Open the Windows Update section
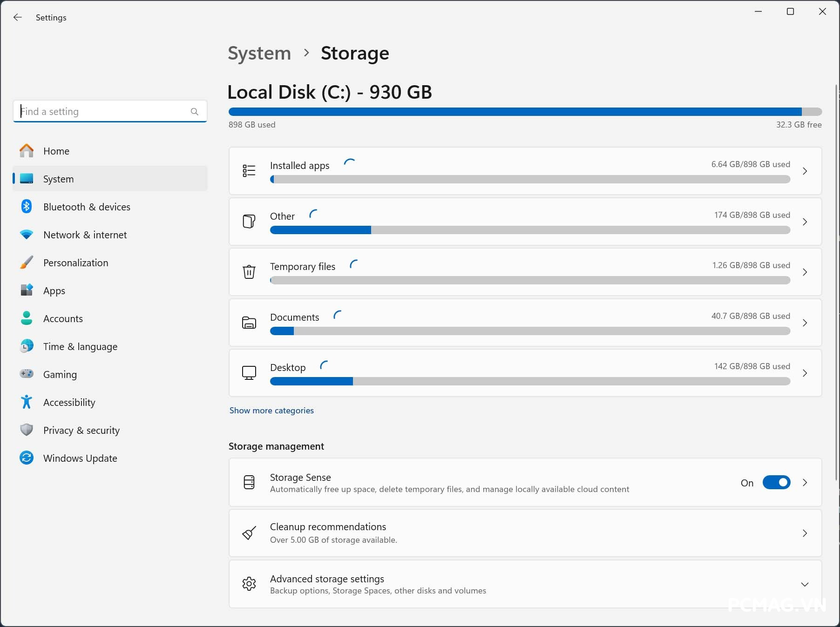Image resolution: width=840 pixels, height=627 pixels. (x=80, y=458)
